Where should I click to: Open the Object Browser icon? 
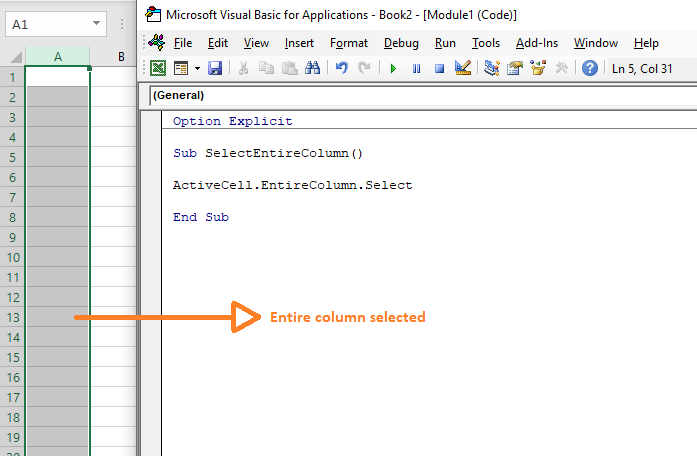538,69
